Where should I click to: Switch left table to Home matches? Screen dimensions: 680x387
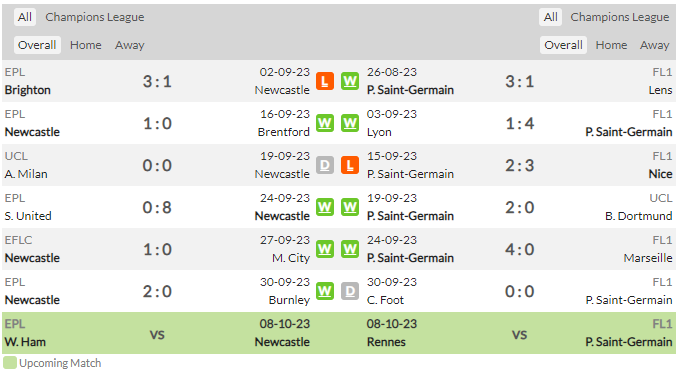[x=86, y=45]
